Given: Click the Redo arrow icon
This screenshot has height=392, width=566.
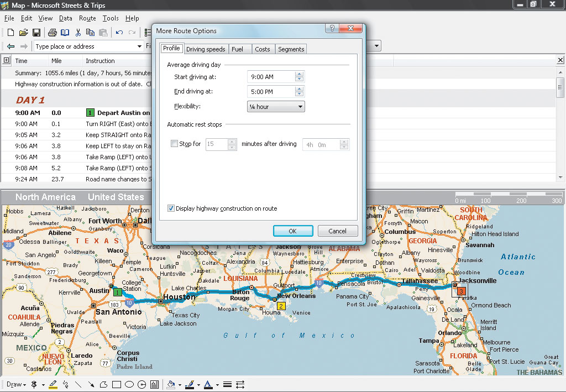Looking at the screenshot, I should point(132,33).
